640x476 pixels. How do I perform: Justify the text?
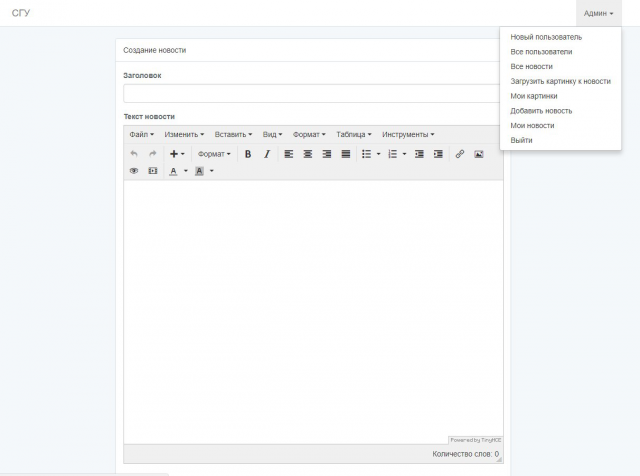[x=346, y=154]
